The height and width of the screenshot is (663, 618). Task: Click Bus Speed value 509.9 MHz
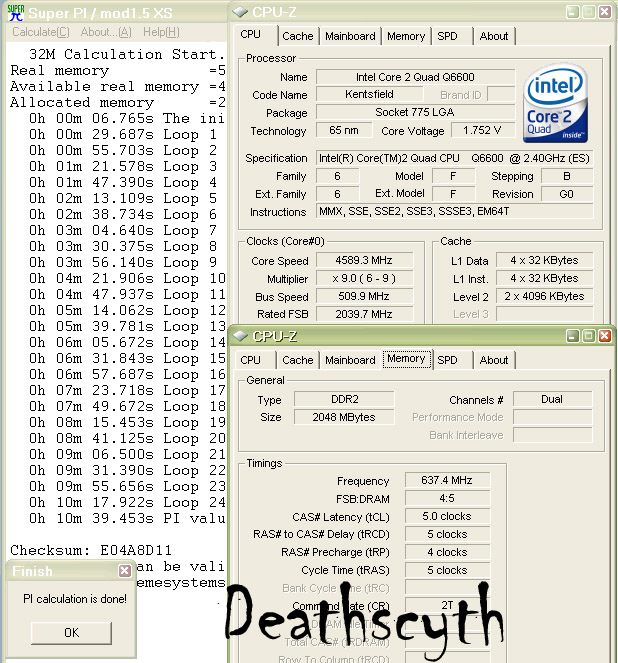364,296
